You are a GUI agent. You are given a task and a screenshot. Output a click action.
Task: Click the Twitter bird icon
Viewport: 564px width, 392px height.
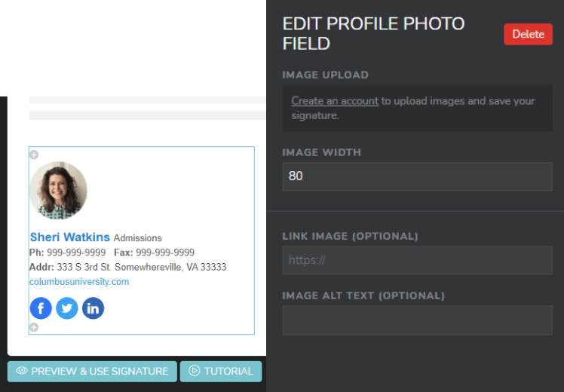(67, 308)
